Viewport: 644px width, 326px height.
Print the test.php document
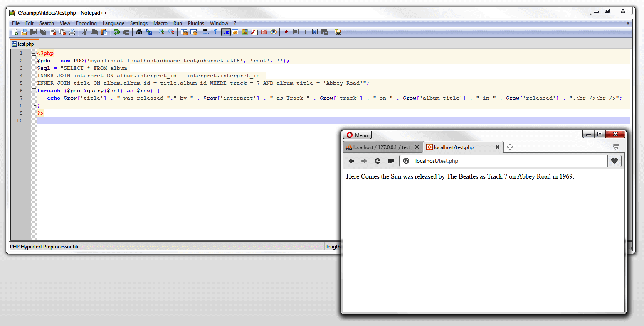pos(72,32)
